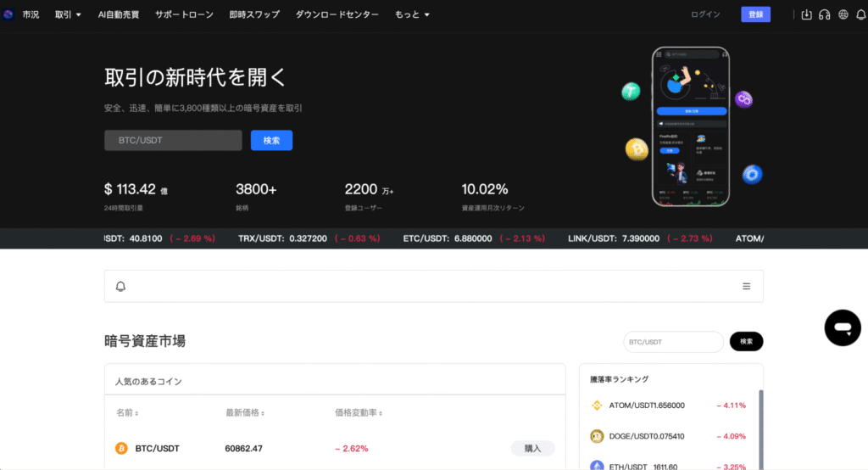Click the announcement bell icon
Image resolution: width=868 pixels, height=470 pixels.
pyautogui.click(x=120, y=287)
